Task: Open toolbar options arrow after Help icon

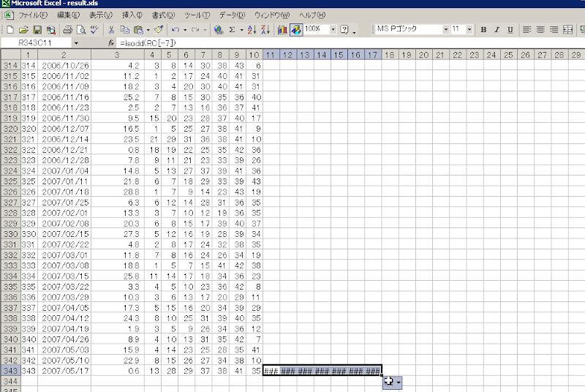Action: 354,32
